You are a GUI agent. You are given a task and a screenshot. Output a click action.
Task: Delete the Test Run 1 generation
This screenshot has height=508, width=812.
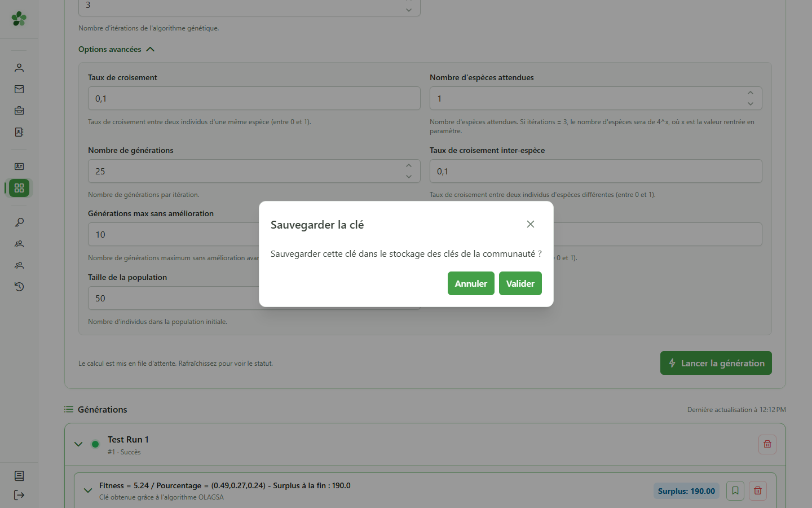tap(767, 444)
